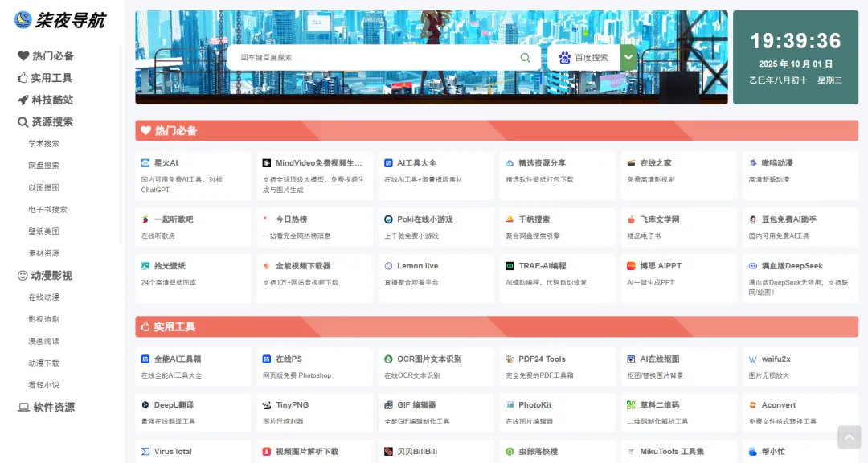Click the Poki在线小游戏 card icon
The width and height of the screenshot is (868, 463).
coord(388,219)
